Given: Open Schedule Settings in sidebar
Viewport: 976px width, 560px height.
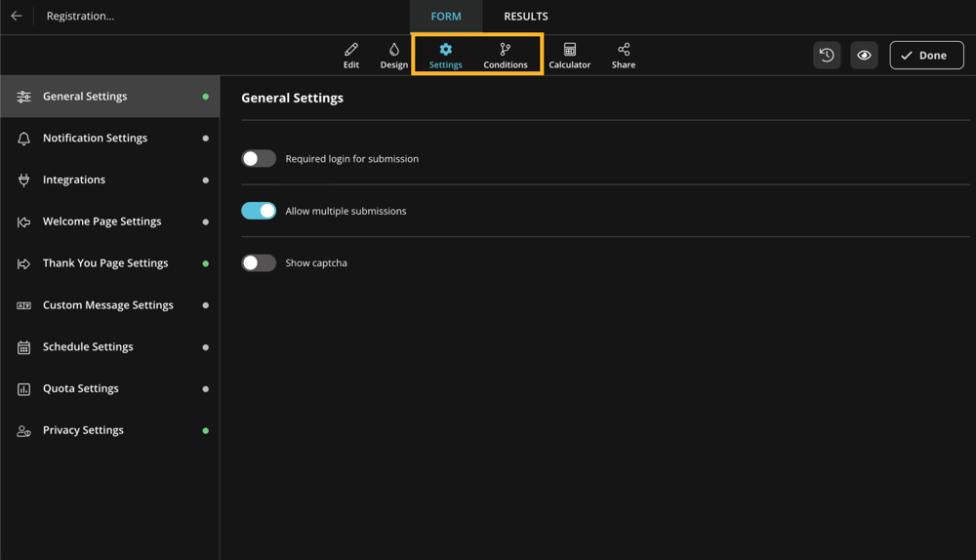Looking at the screenshot, I should [109, 346].
